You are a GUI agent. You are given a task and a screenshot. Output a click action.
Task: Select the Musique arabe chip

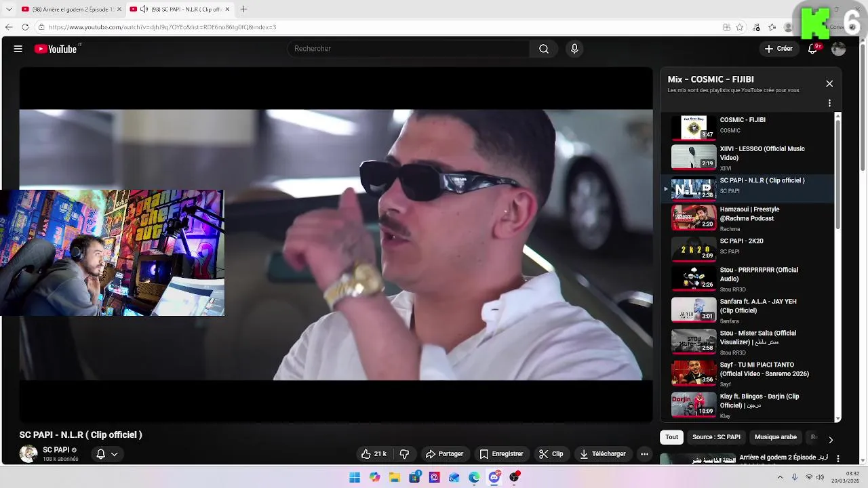click(776, 437)
